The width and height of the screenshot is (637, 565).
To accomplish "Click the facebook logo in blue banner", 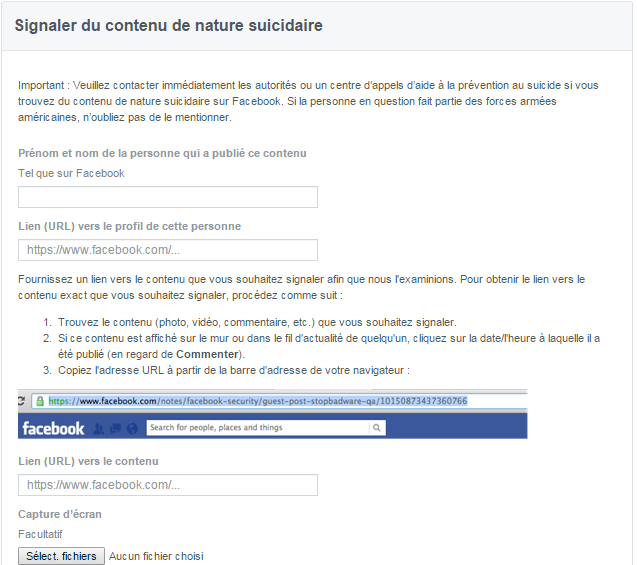I will tap(53, 428).
